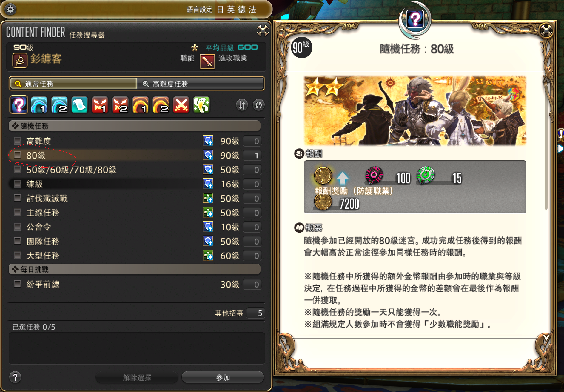564x392 pixels.
Task: Open the sort order arrows button
Action: pyautogui.click(x=242, y=105)
